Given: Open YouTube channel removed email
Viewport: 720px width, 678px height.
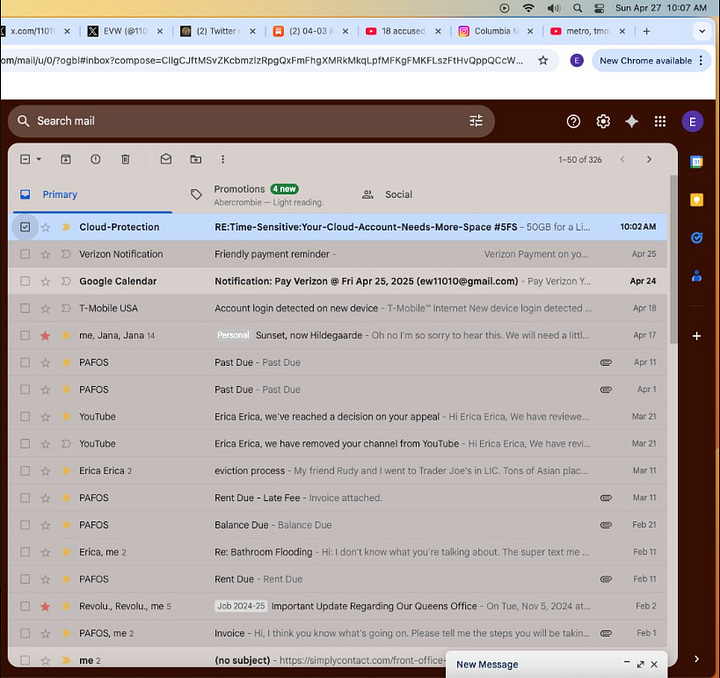Looking at the screenshot, I should click(338, 444).
